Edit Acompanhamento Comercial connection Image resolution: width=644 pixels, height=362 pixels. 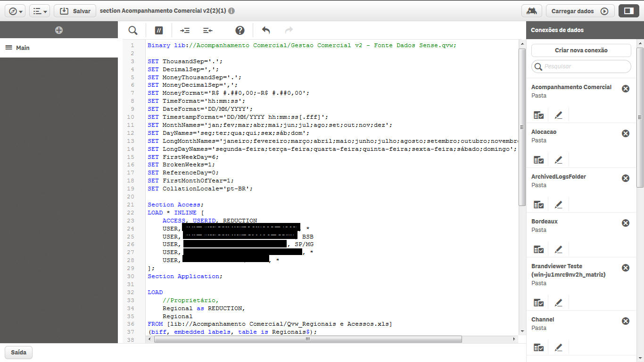click(559, 115)
